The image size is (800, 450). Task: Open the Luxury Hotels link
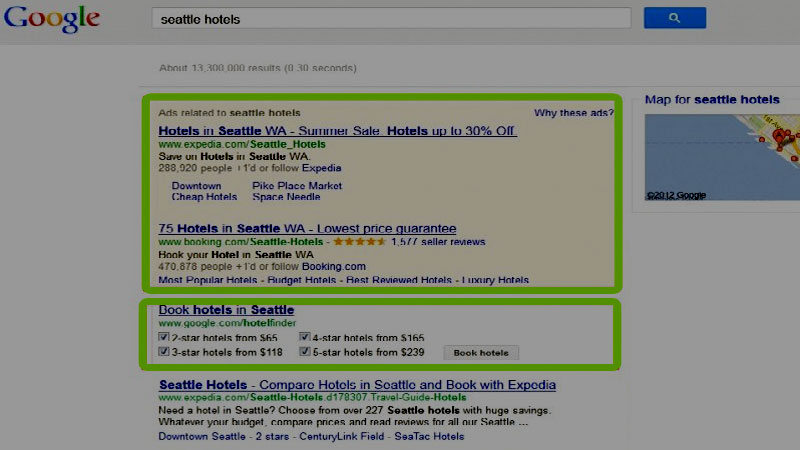pyautogui.click(x=495, y=280)
